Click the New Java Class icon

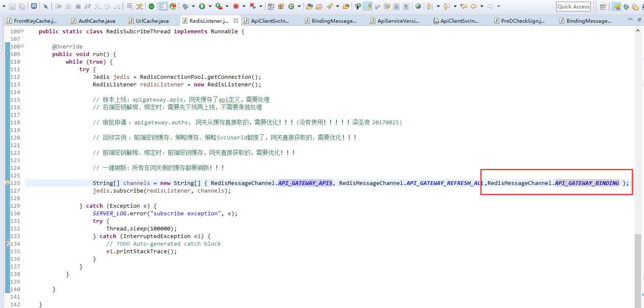291,6
